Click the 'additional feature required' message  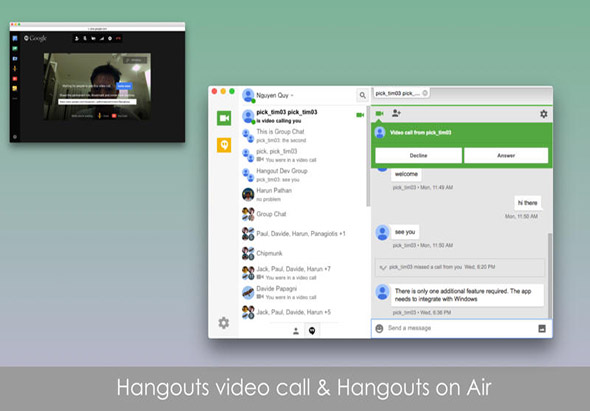(x=467, y=295)
